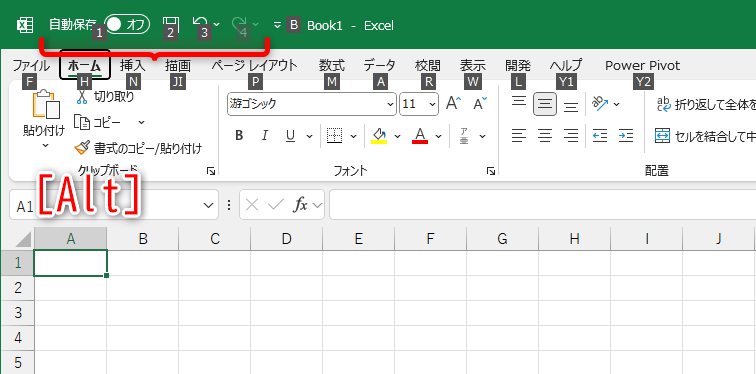Open the 開発 tab
The width and height of the screenshot is (756, 374).
tap(518, 65)
